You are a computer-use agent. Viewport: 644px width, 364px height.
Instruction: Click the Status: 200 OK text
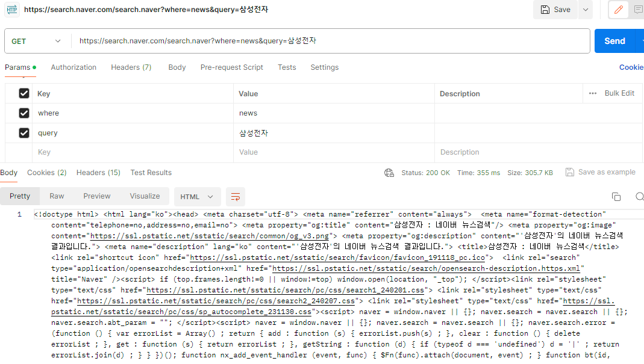pos(425,173)
